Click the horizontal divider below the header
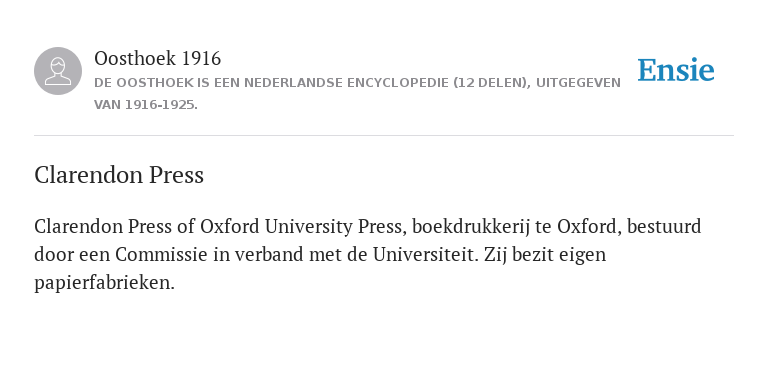Viewport: 768px width, 384px height. 384,135
